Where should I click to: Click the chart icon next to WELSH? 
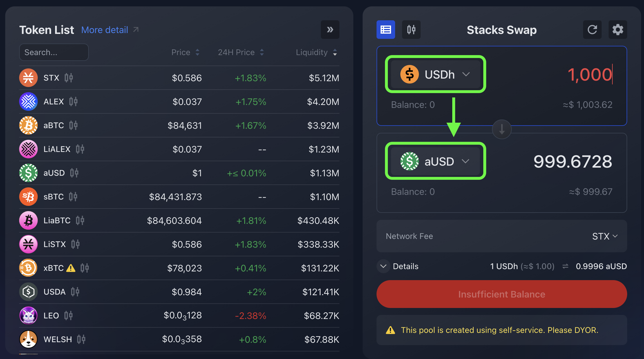[81, 339]
